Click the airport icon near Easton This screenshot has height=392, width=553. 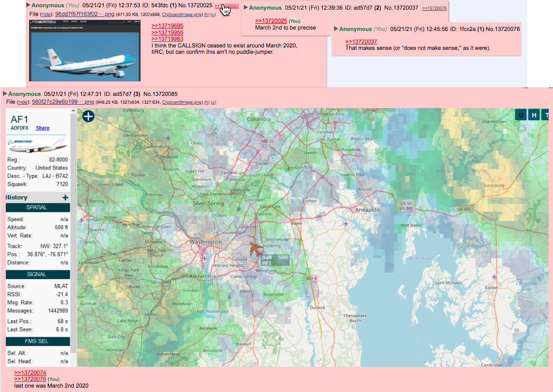(494, 277)
